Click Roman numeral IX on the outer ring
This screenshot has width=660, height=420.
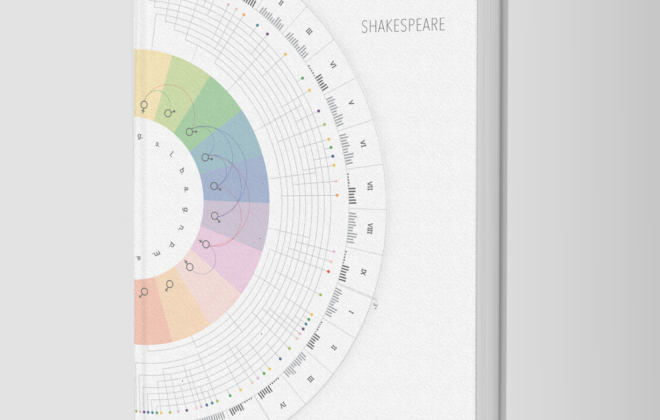(x=364, y=272)
